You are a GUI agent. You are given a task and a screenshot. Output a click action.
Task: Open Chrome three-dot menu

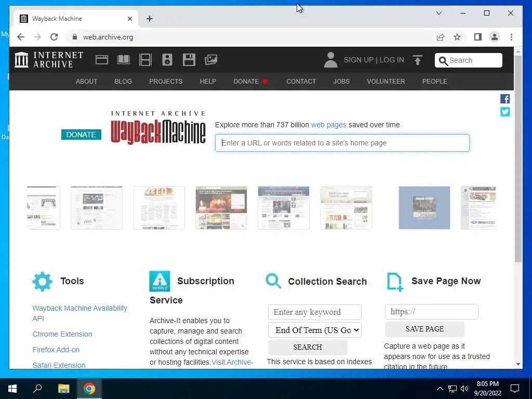tap(511, 37)
